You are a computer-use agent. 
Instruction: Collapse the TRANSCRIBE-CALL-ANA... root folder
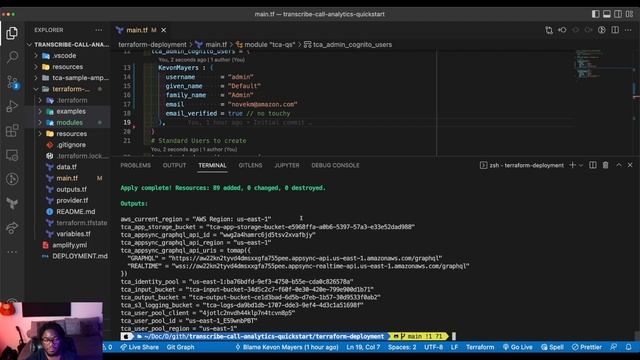(69, 44)
